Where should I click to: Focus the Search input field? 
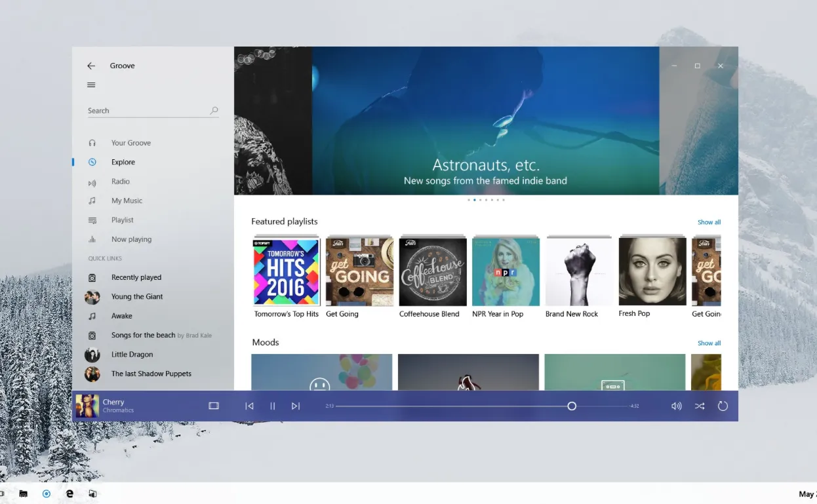point(153,111)
